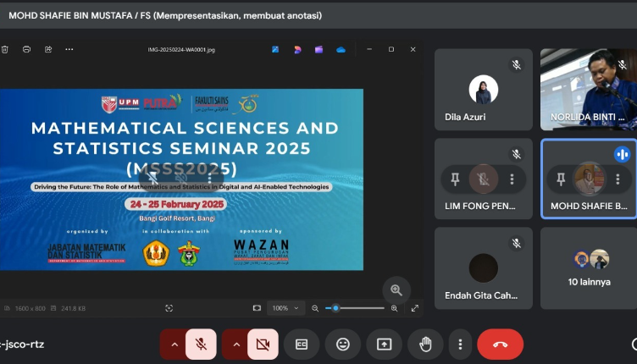Image resolution: width=637 pixels, height=364 pixels.
Task: Expand the video settings arrow beside the camera
Action: click(236, 345)
